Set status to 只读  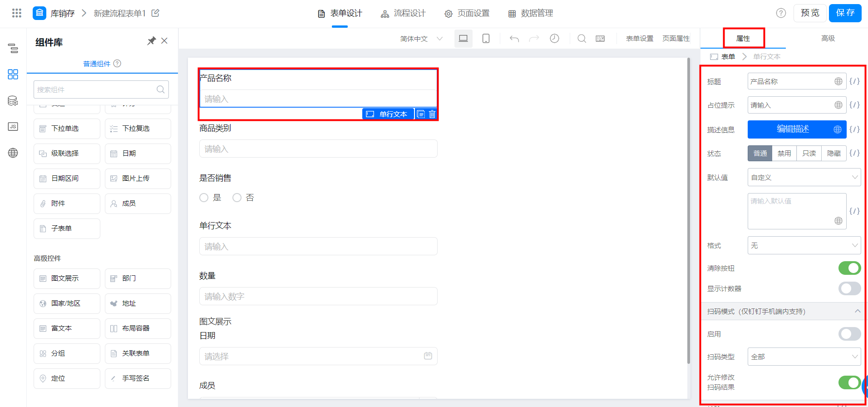tap(809, 153)
